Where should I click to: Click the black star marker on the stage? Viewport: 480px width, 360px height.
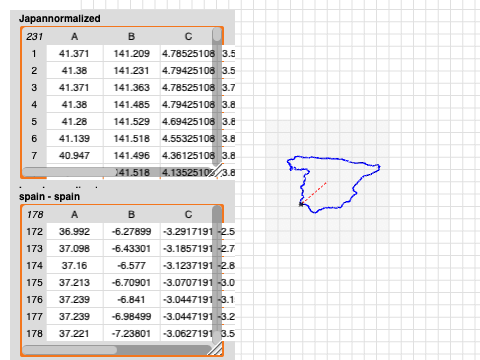click(301, 204)
